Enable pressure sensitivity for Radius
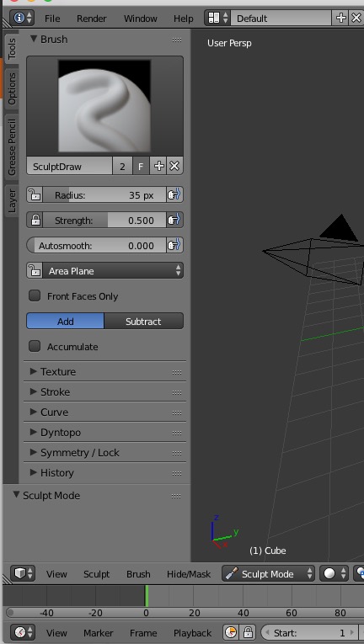Image resolution: width=364 pixels, height=644 pixels. pos(174,195)
